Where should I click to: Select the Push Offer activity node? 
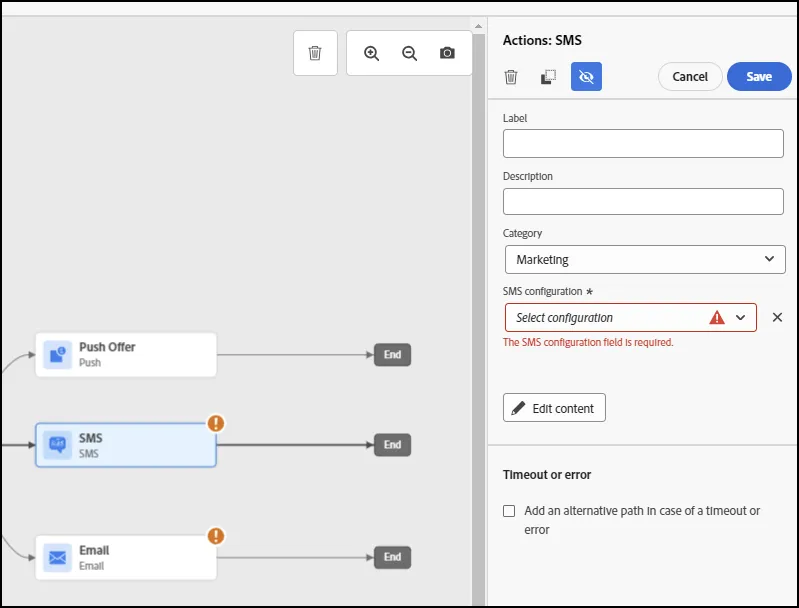tap(126, 355)
